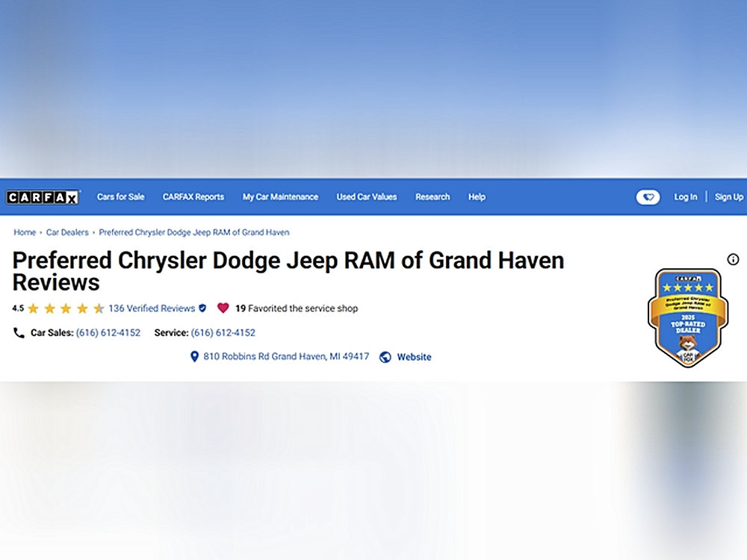Open the favorites heart button in the header
Viewport: 747px width, 560px height.
[648, 196]
